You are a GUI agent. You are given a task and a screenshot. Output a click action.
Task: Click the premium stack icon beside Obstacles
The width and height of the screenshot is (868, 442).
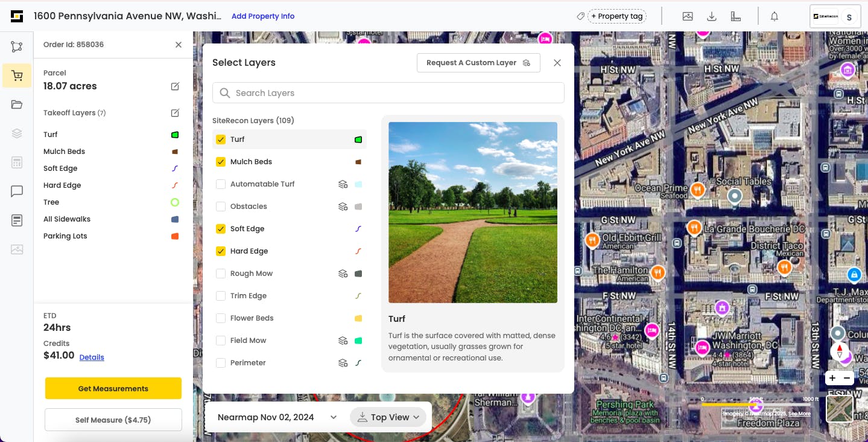pos(343,207)
